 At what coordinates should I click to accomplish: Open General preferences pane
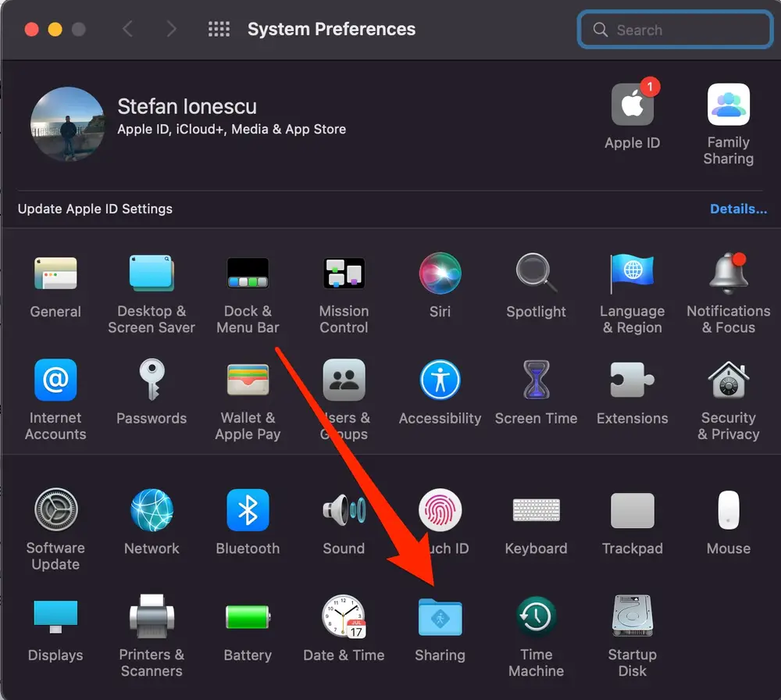coord(55,273)
